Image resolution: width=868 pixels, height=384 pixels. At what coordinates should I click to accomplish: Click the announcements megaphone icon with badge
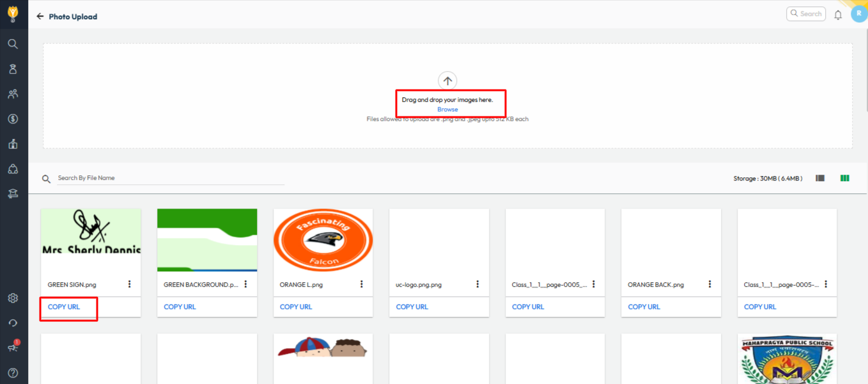click(13, 348)
